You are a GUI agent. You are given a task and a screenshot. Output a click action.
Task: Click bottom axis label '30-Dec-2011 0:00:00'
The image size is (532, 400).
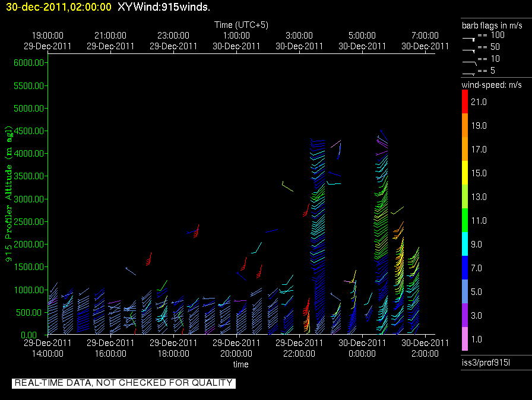click(x=362, y=348)
